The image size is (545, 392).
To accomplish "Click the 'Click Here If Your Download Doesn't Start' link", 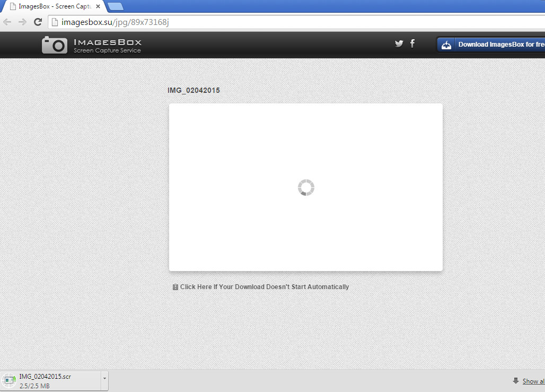I will point(264,287).
